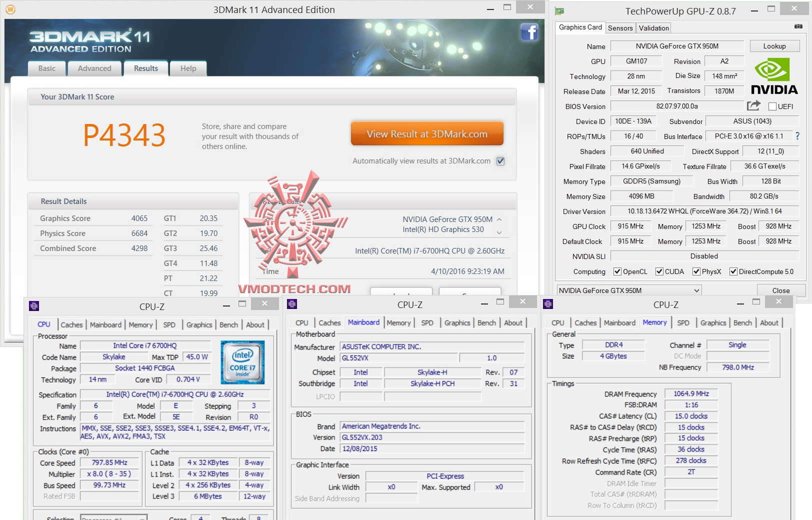Click the Facebook icon in the 3DMark banner
Viewport: 812px width, 520px height.
[x=529, y=32]
